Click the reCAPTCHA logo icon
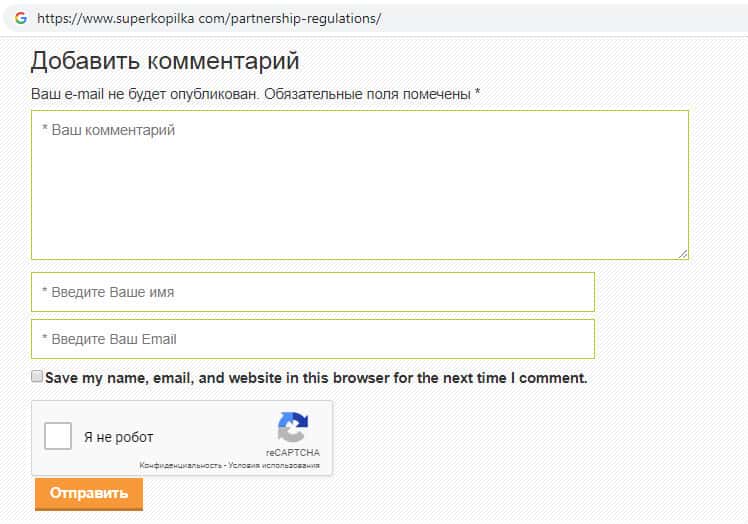Image resolution: width=748 pixels, height=524 pixels. coord(292,428)
